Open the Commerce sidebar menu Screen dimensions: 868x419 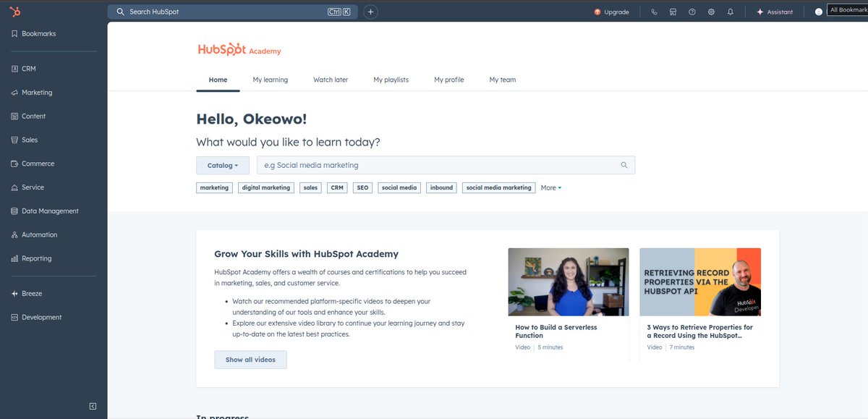pos(33,164)
